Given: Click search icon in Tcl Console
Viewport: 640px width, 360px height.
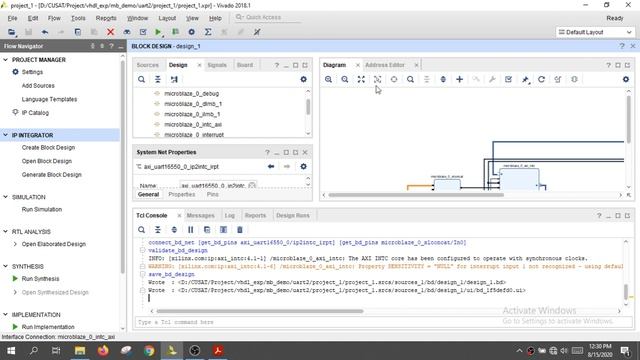Looking at the screenshot, I should pyautogui.click(x=141, y=230).
